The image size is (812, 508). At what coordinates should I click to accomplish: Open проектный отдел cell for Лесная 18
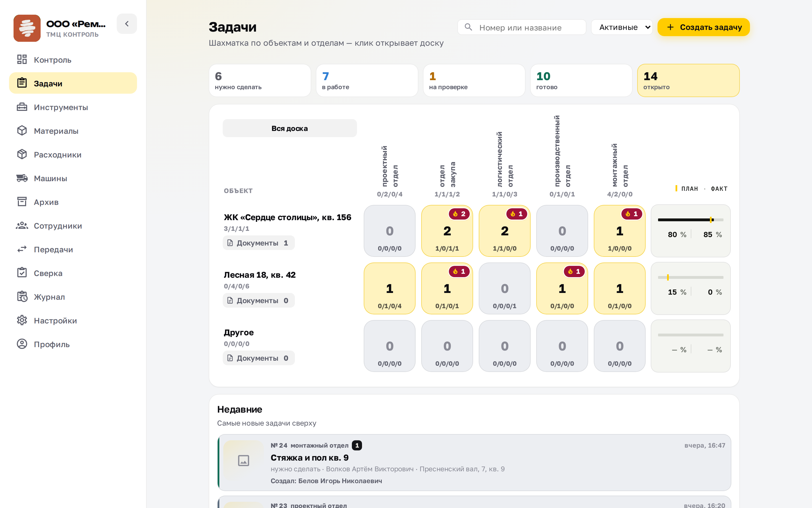(x=390, y=288)
